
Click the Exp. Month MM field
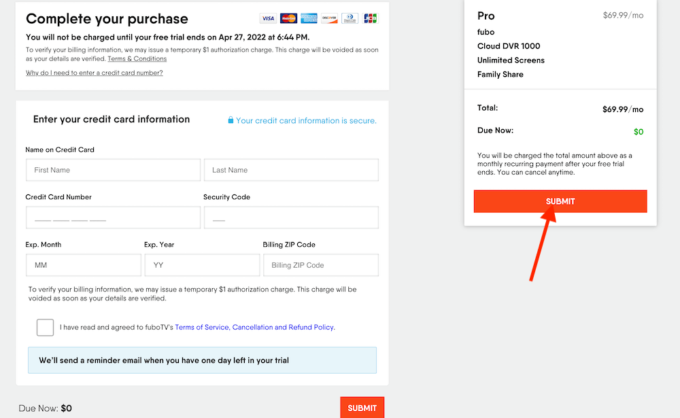coord(82,265)
